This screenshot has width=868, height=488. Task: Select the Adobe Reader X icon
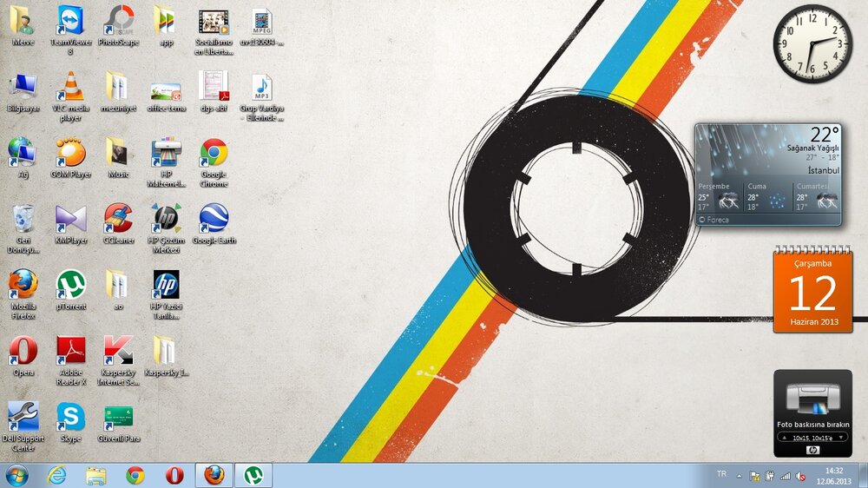tap(70, 350)
